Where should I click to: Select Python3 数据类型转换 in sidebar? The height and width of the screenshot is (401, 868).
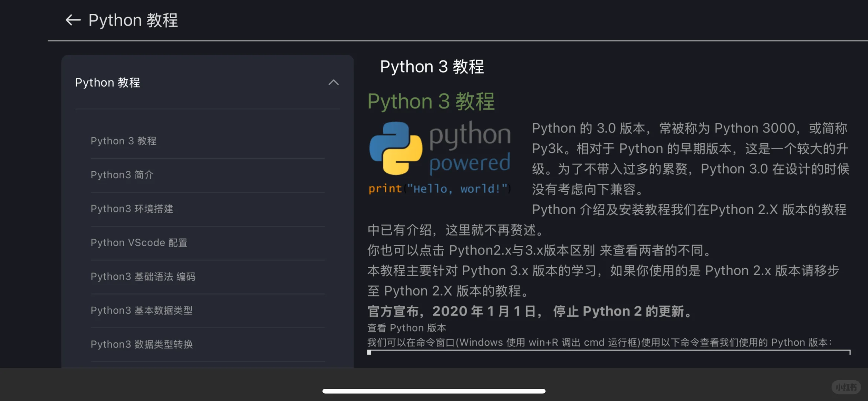click(x=142, y=344)
